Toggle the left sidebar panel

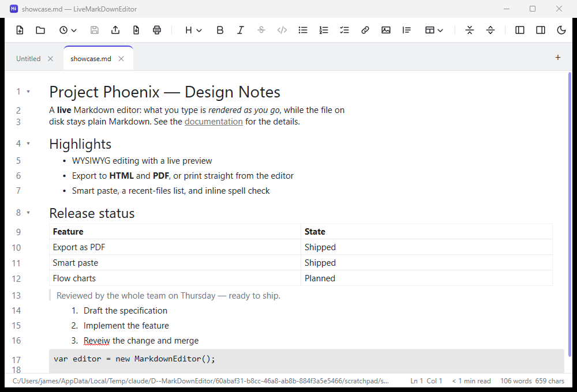pyautogui.click(x=520, y=30)
